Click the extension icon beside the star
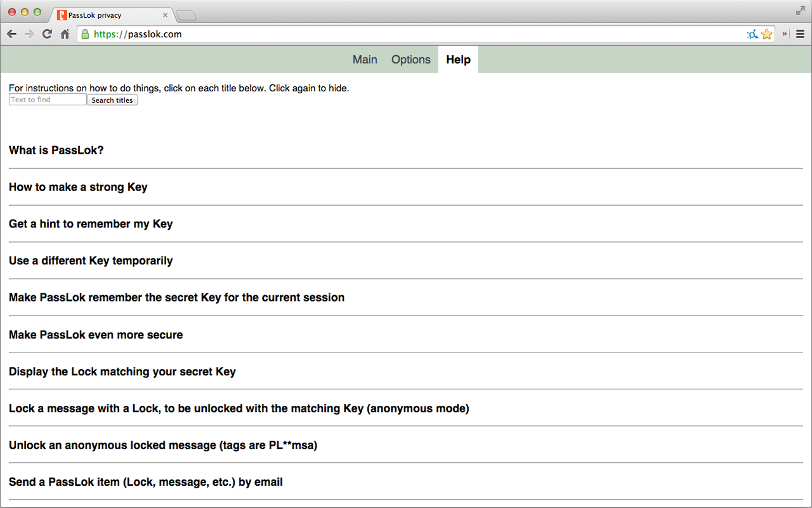Viewport: 812px width, 508px height. click(x=752, y=34)
